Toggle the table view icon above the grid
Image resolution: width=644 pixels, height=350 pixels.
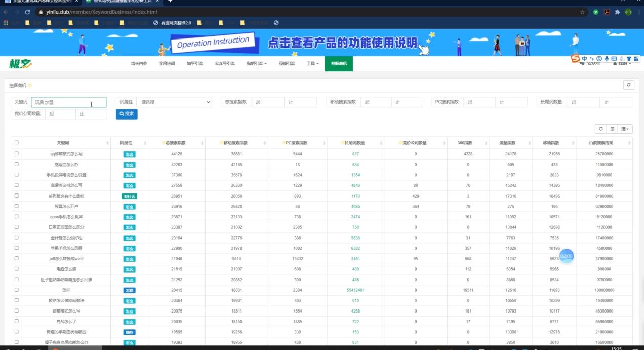[x=612, y=129]
